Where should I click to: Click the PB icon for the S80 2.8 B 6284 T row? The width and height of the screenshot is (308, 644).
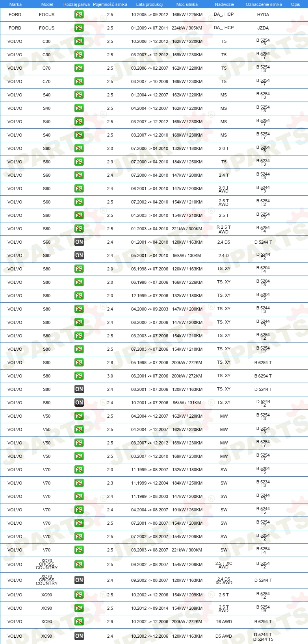(x=79, y=363)
